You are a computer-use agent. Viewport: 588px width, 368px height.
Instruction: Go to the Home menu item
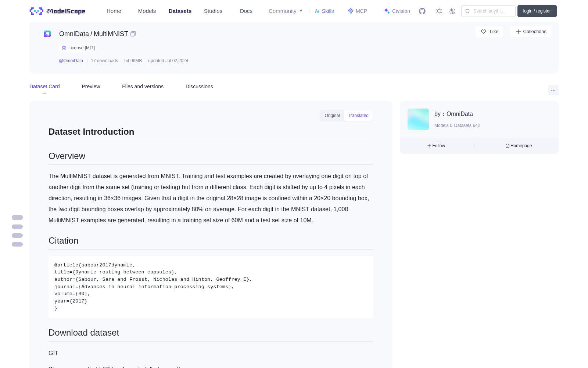(114, 11)
